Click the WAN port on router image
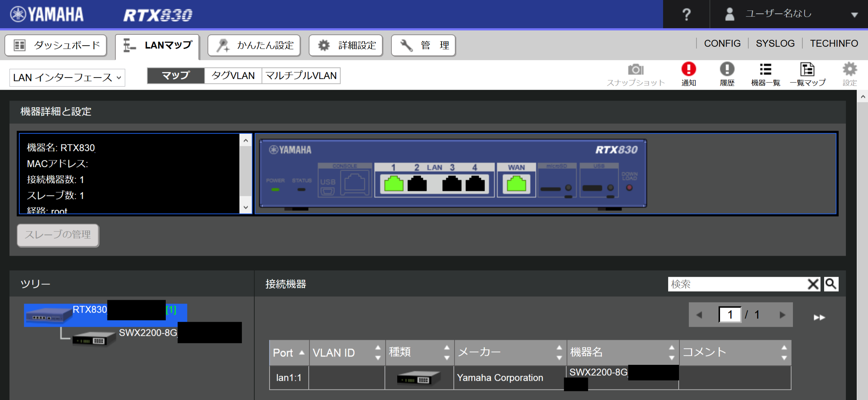Viewport: 868px width, 400px height. (516, 183)
